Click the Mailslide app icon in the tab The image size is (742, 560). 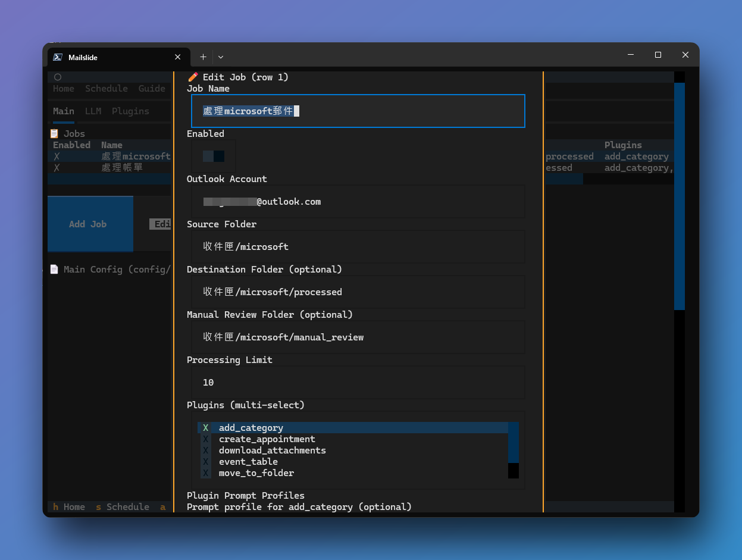57,57
